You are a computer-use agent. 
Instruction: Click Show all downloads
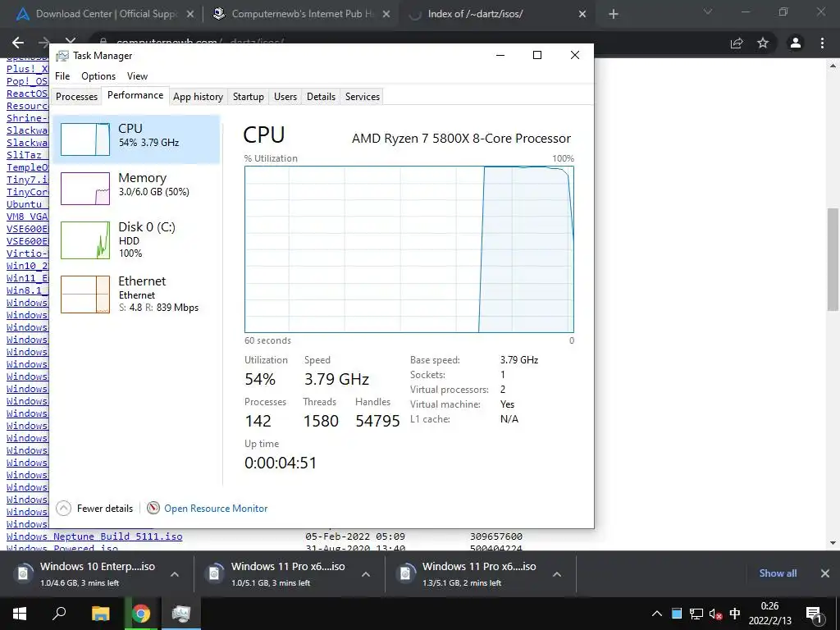(x=778, y=573)
